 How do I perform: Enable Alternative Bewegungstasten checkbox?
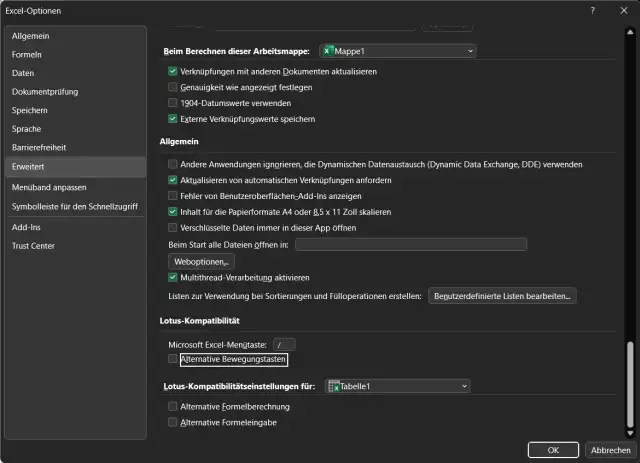pos(173,358)
